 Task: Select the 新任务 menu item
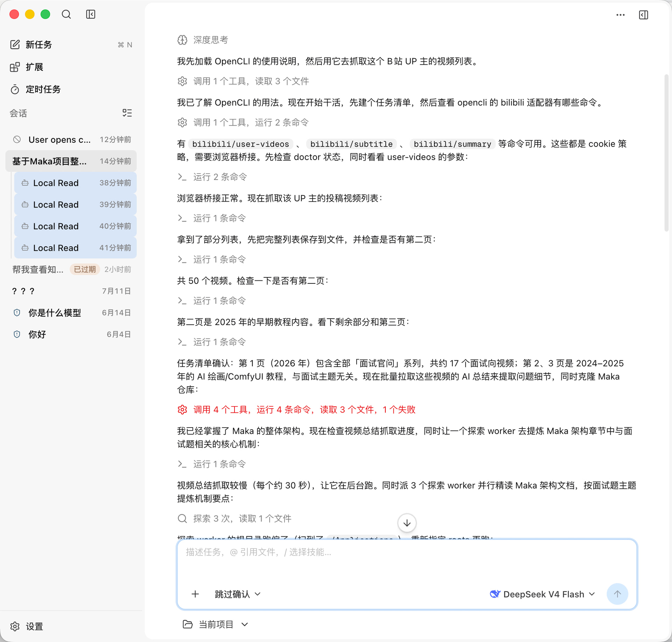coord(71,45)
